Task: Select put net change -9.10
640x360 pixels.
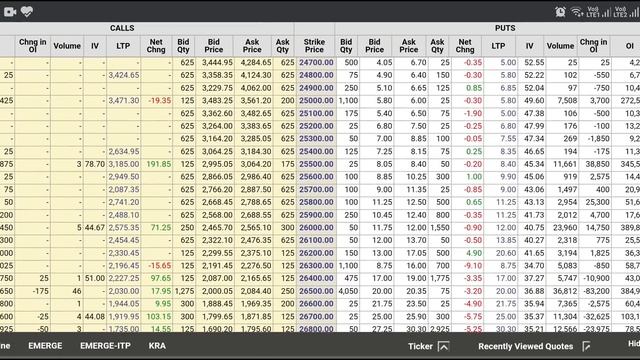Action: tap(473, 266)
